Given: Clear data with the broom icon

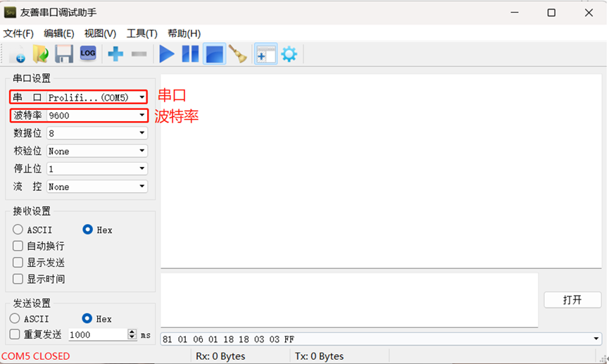Looking at the screenshot, I should point(238,54).
